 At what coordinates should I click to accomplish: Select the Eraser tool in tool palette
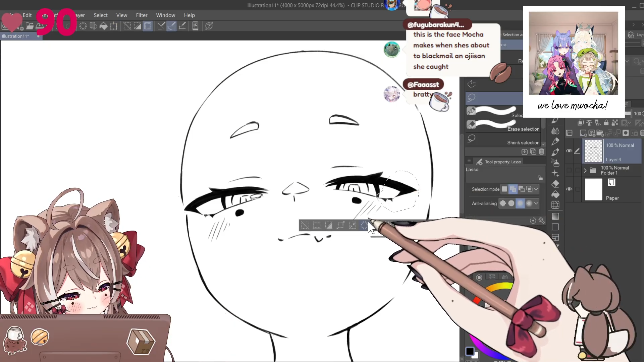pyautogui.click(x=555, y=184)
